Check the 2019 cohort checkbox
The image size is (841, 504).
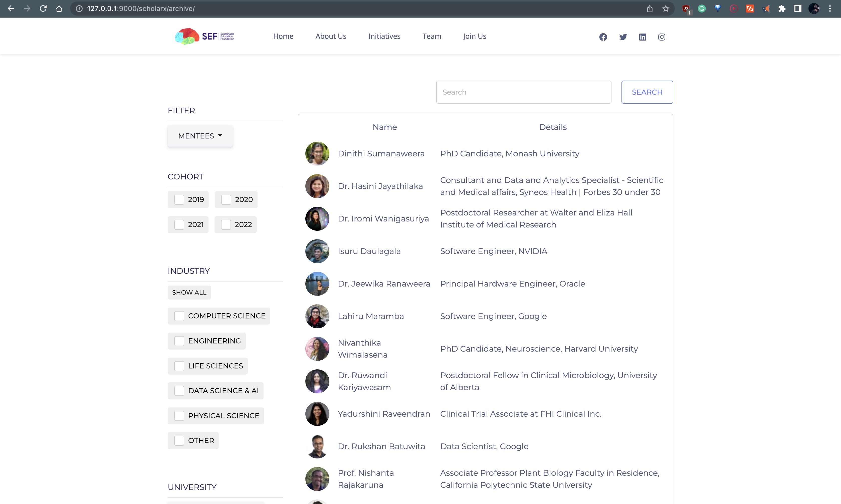pos(179,200)
